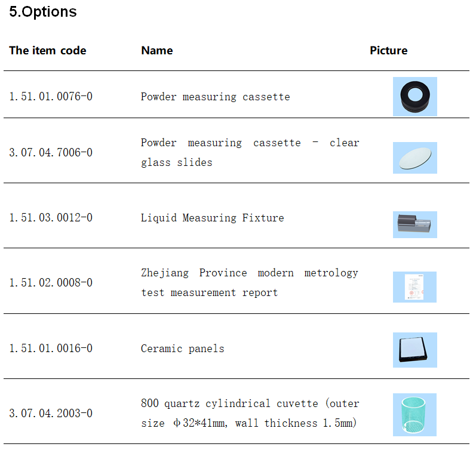Click the "Liquid Measuring Fixture" name text
The height and width of the screenshot is (450, 476).
coord(212,218)
